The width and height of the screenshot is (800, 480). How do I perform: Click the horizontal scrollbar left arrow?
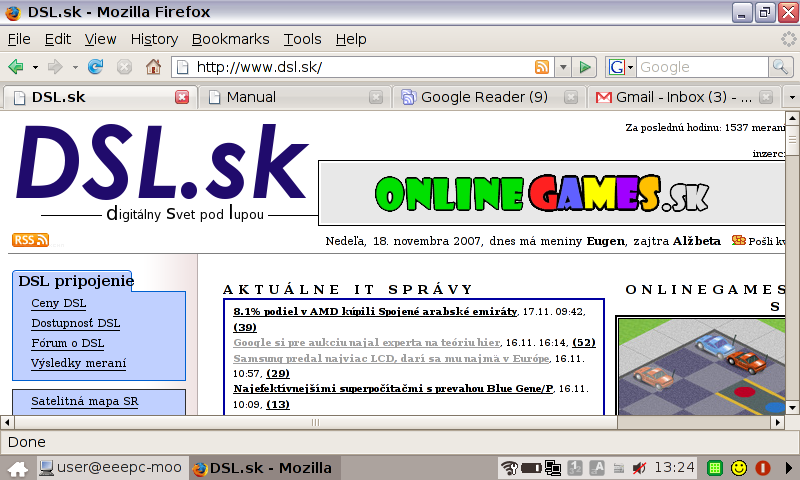click(x=7, y=422)
